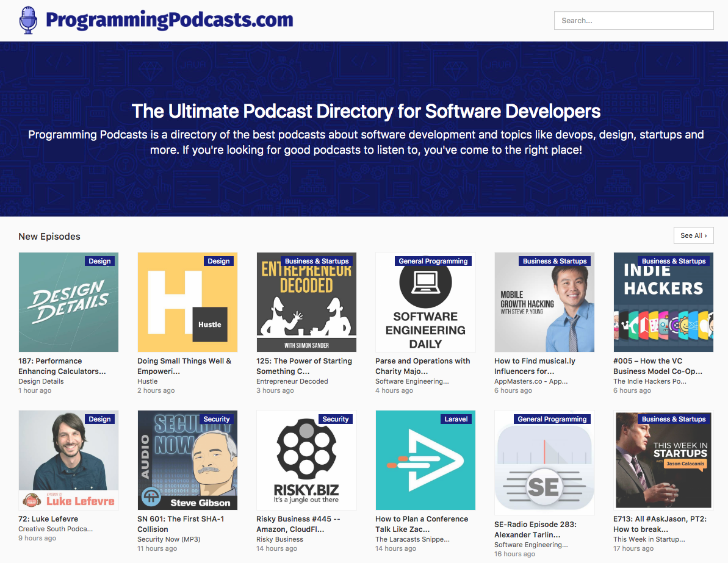
Task: Select General Programming tag on Software Engineering Daily
Action: click(433, 261)
